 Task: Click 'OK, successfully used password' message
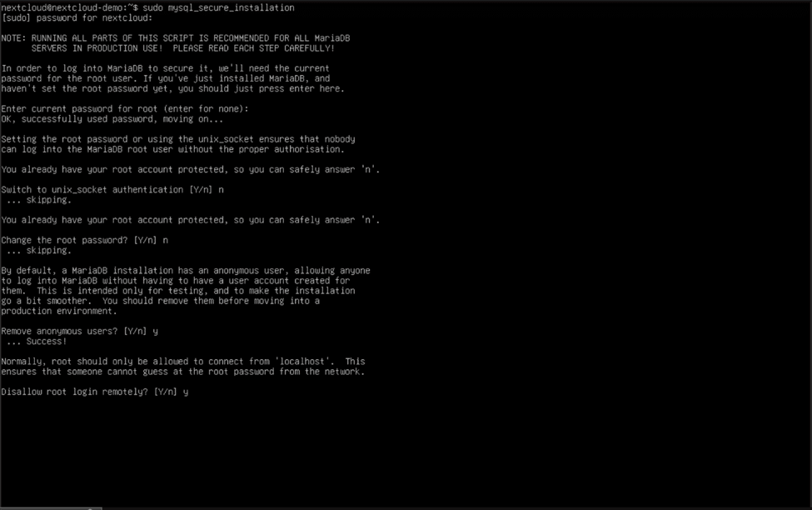(x=112, y=119)
